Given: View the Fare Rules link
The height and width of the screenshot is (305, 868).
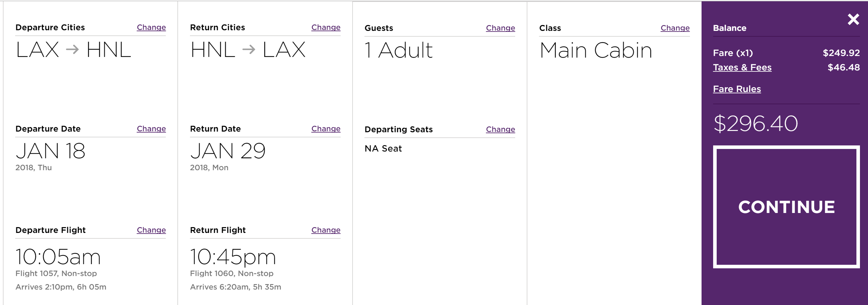Looking at the screenshot, I should tap(737, 89).
